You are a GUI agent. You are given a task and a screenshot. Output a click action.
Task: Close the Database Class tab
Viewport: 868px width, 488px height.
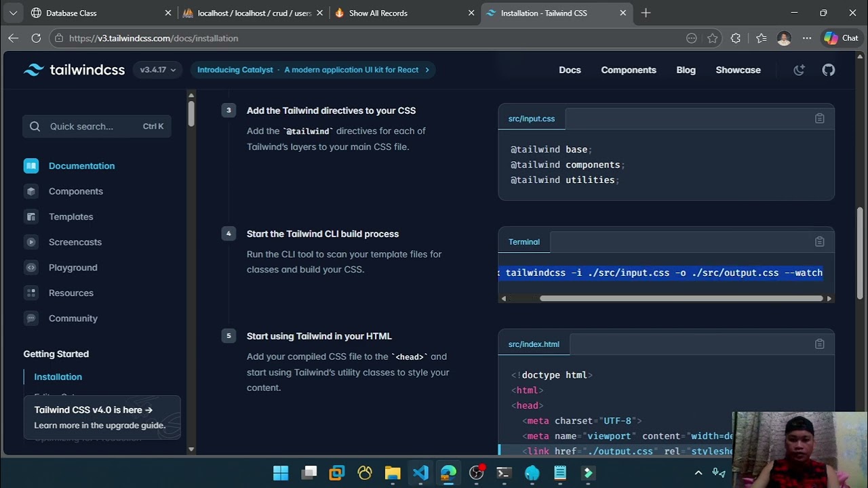coord(168,13)
